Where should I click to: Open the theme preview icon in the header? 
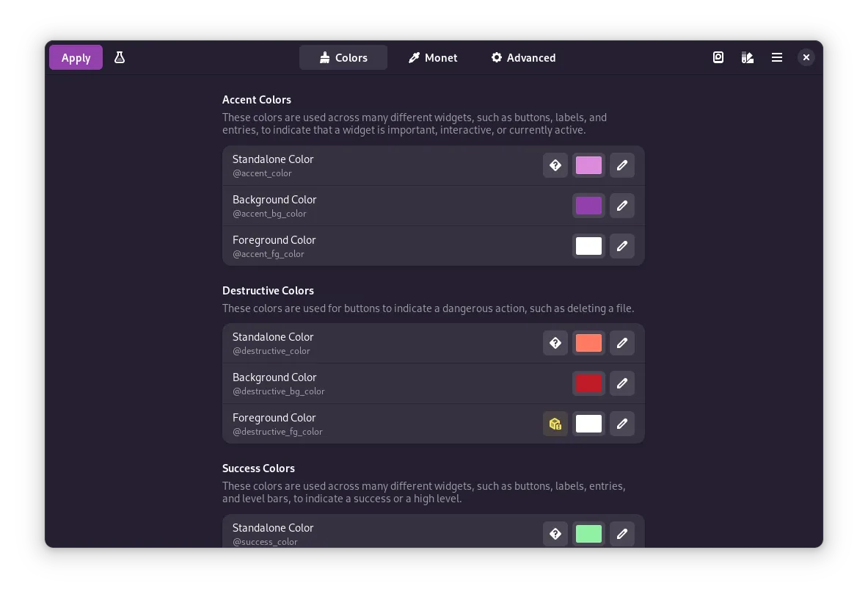point(718,57)
